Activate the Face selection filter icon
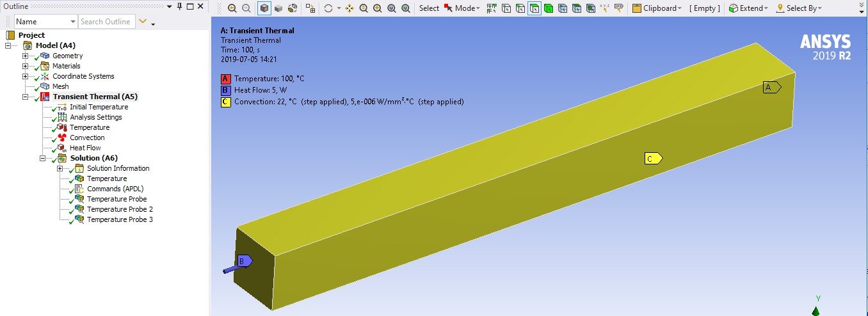 (534, 8)
